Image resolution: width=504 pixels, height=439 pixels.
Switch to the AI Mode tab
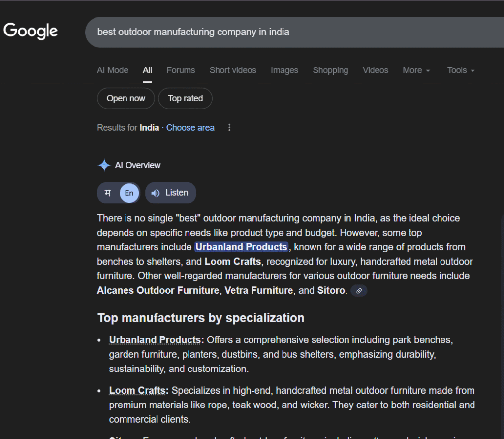[x=113, y=70]
